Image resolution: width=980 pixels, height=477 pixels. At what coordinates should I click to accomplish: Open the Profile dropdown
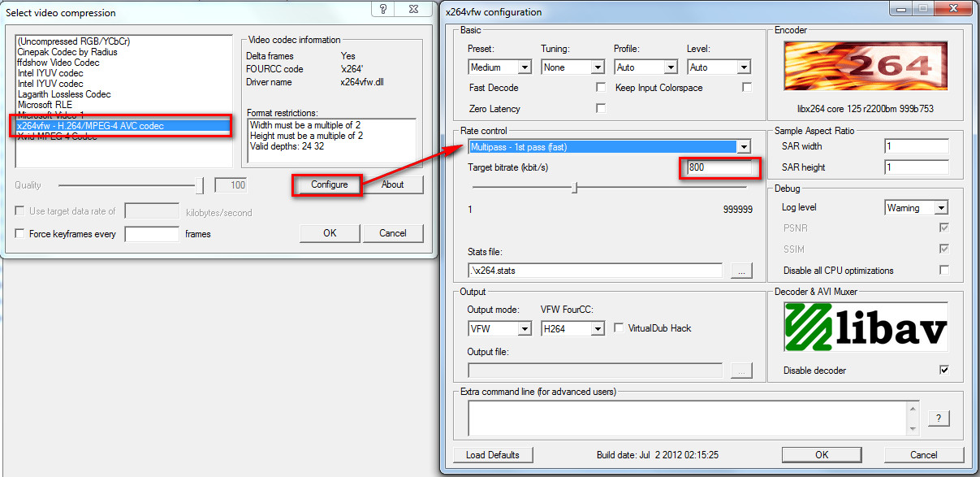pos(646,67)
